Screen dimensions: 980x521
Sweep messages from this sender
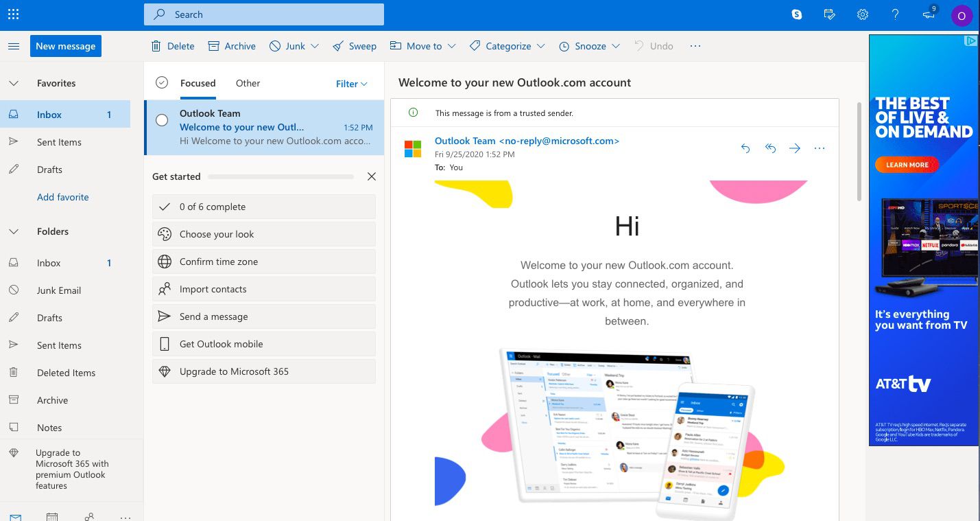(x=355, y=46)
